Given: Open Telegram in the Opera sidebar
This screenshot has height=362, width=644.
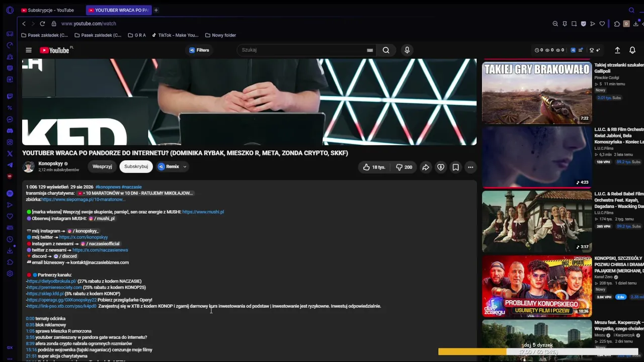Looking at the screenshot, I should click(x=10, y=165).
